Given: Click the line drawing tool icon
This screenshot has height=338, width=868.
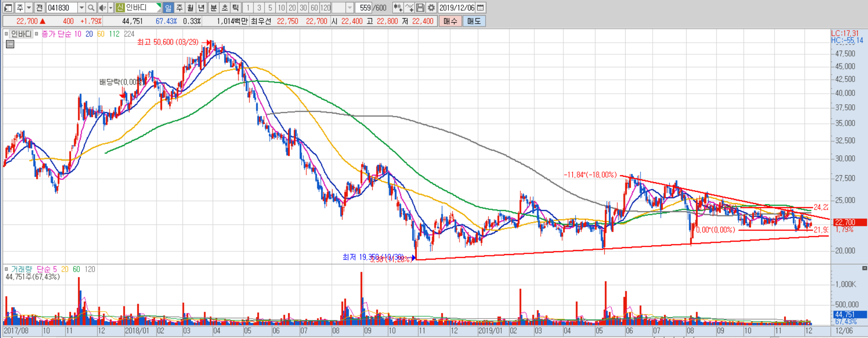Looking at the screenshot, I should click(409, 7).
